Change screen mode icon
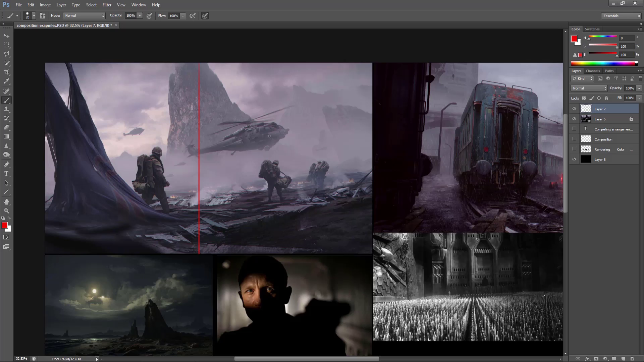Screen dimensions: 644x362 click(6, 247)
